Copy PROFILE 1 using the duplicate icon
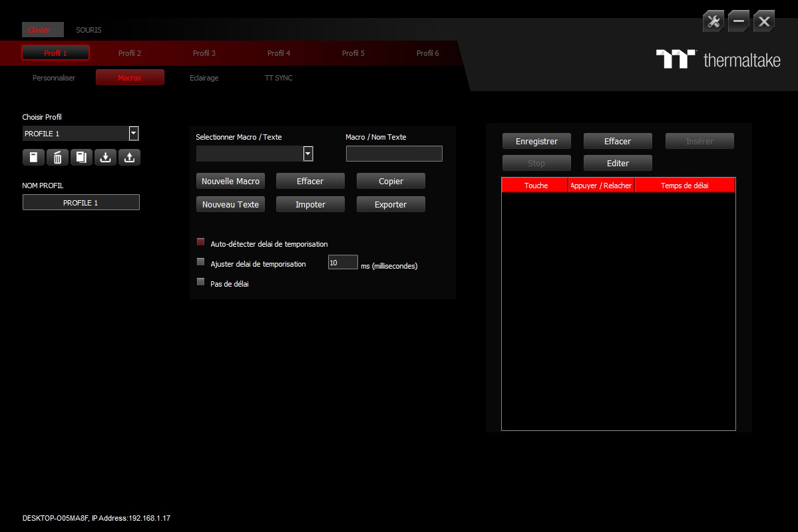 pyautogui.click(x=81, y=157)
